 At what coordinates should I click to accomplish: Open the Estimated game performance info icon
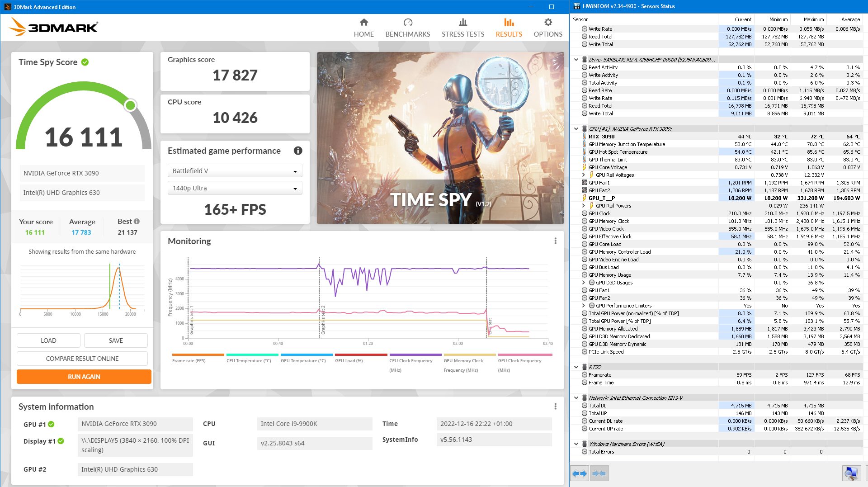(x=298, y=151)
